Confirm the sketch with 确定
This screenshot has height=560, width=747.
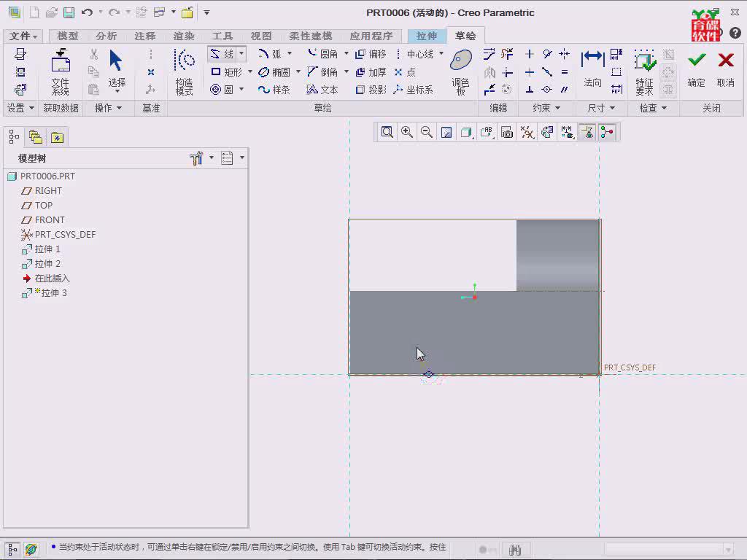tap(697, 69)
